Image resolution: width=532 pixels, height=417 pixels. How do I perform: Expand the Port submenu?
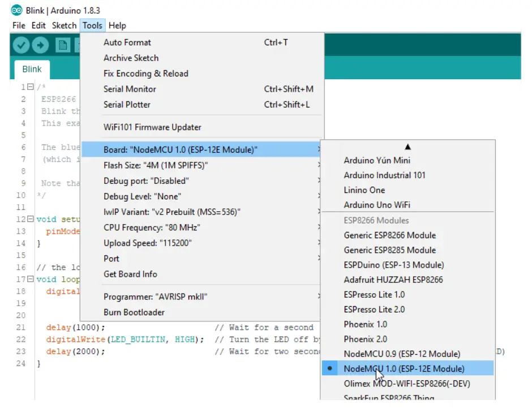coord(201,259)
